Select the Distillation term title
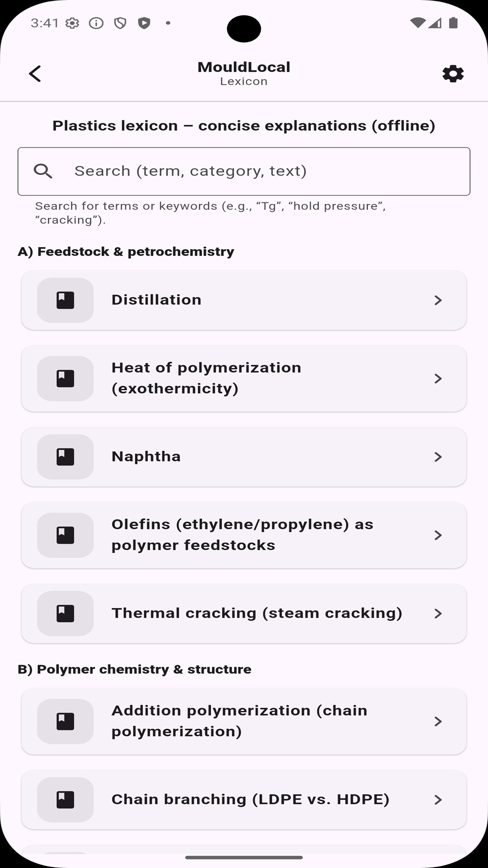The height and width of the screenshot is (868, 488). point(156,300)
